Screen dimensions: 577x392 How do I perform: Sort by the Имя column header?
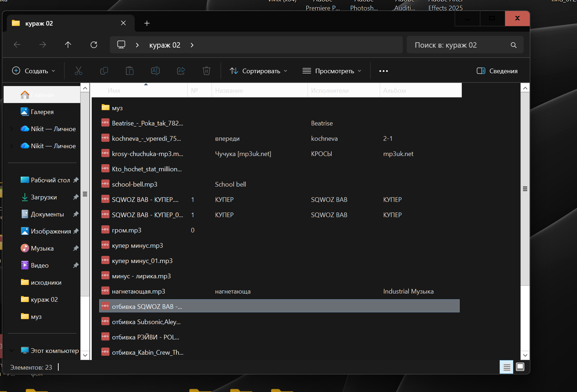point(140,90)
